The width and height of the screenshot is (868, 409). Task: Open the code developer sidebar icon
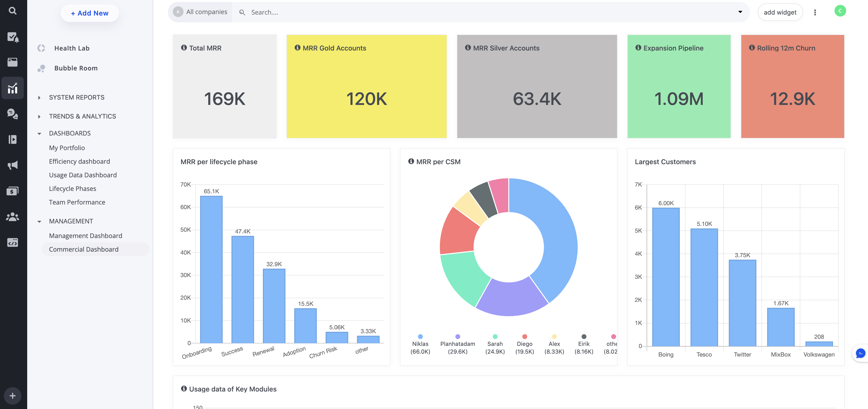[x=12, y=242]
